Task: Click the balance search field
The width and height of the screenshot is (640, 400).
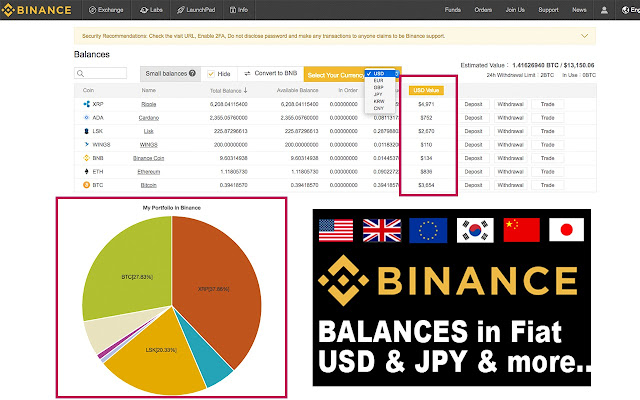Action: point(100,73)
